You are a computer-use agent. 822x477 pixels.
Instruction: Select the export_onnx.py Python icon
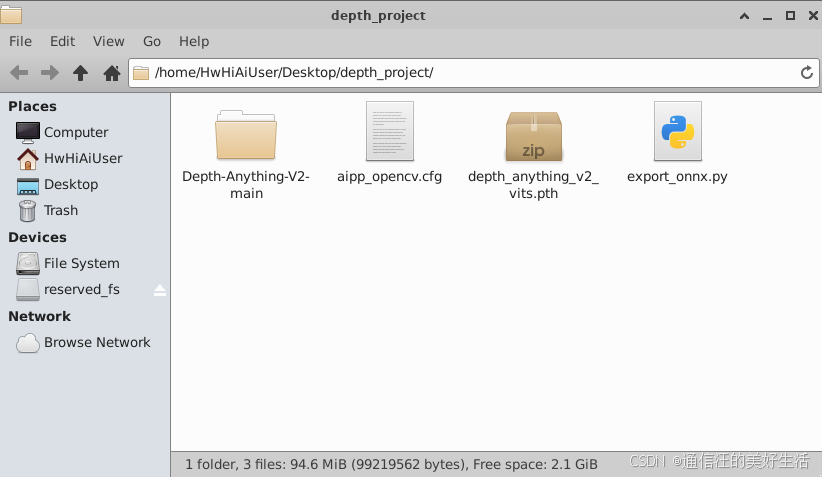click(x=677, y=131)
